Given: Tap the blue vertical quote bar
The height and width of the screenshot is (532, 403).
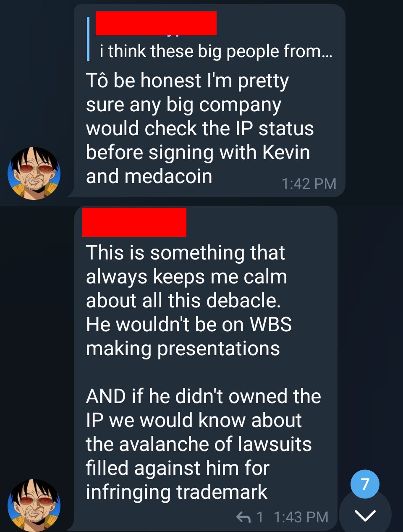Looking at the screenshot, I should point(88,39).
